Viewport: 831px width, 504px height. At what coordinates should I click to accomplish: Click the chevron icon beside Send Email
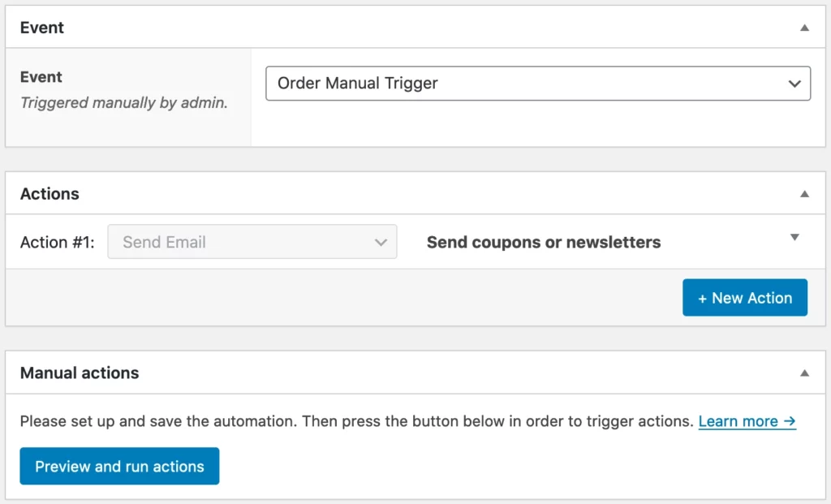click(x=380, y=241)
